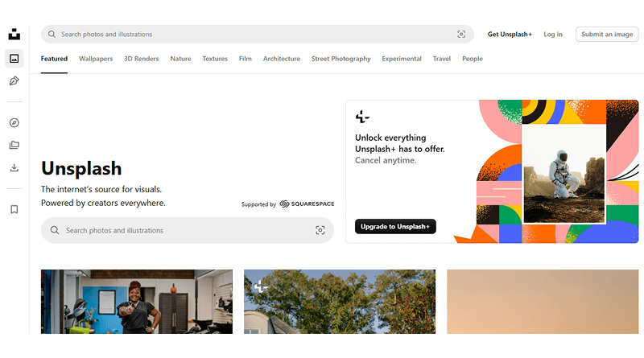Image resolution: width=644 pixels, height=358 pixels.
Task: Start visual search from top search bar
Action: [461, 34]
